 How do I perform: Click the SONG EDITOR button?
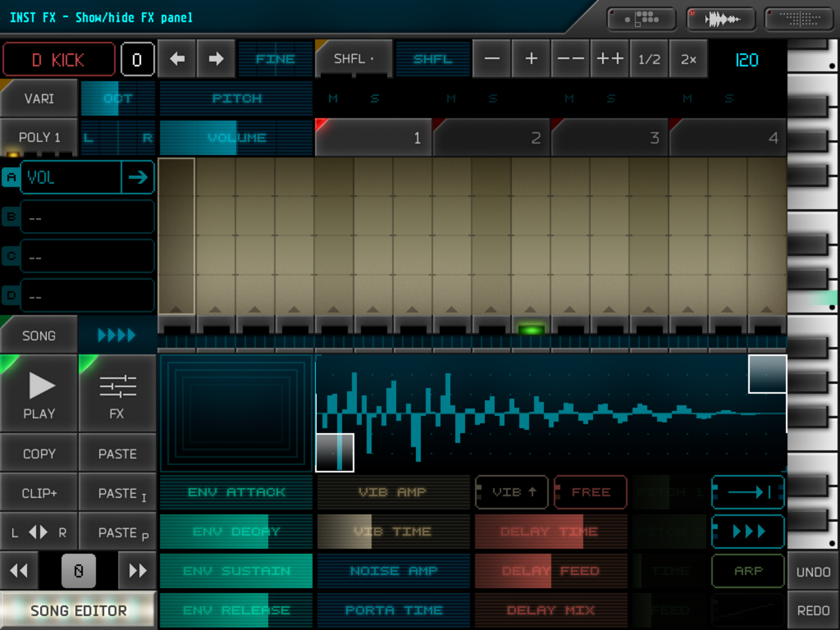pos(78,610)
